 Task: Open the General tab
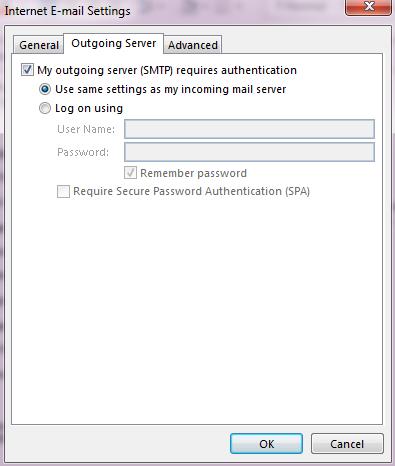click(x=39, y=45)
